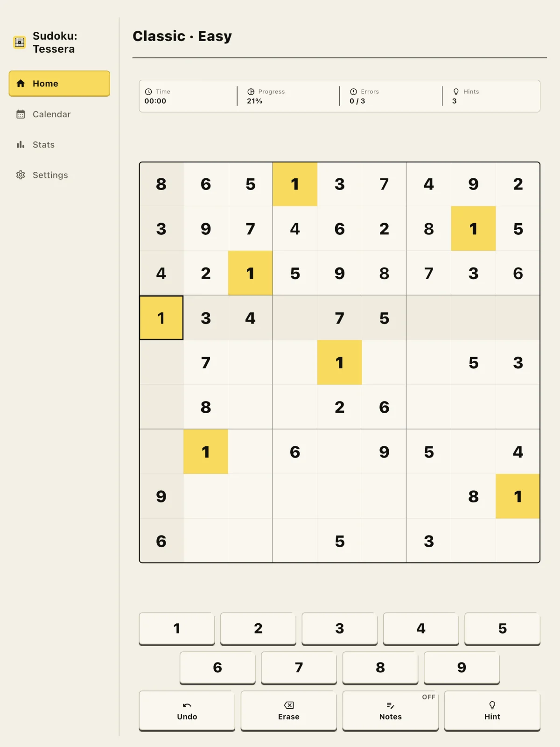
Task: Click the Hints lightbulb icon in stats bar
Action: (x=456, y=92)
